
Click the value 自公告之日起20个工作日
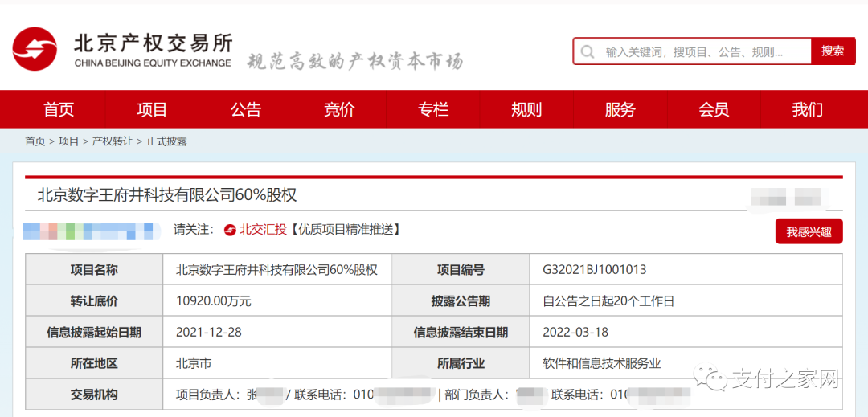[608, 301]
